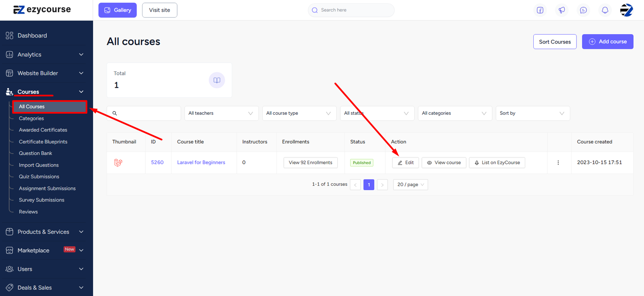Open the Laravel for Beginners title link
The height and width of the screenshot is (296, 644).
click(201, 162)
